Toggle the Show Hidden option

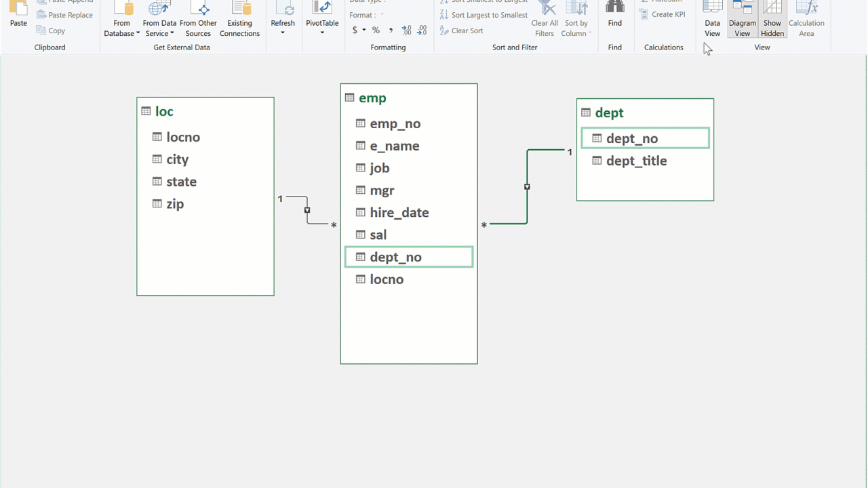click(772, 19)
